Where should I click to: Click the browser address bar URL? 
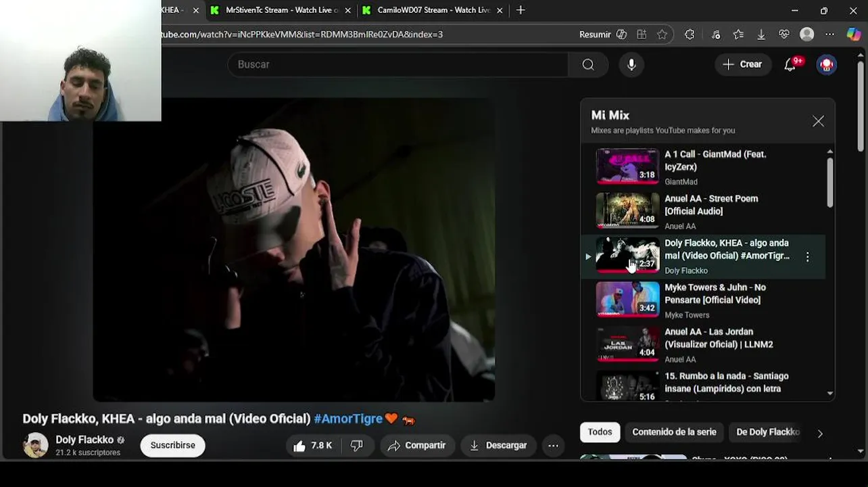[302, 34]
